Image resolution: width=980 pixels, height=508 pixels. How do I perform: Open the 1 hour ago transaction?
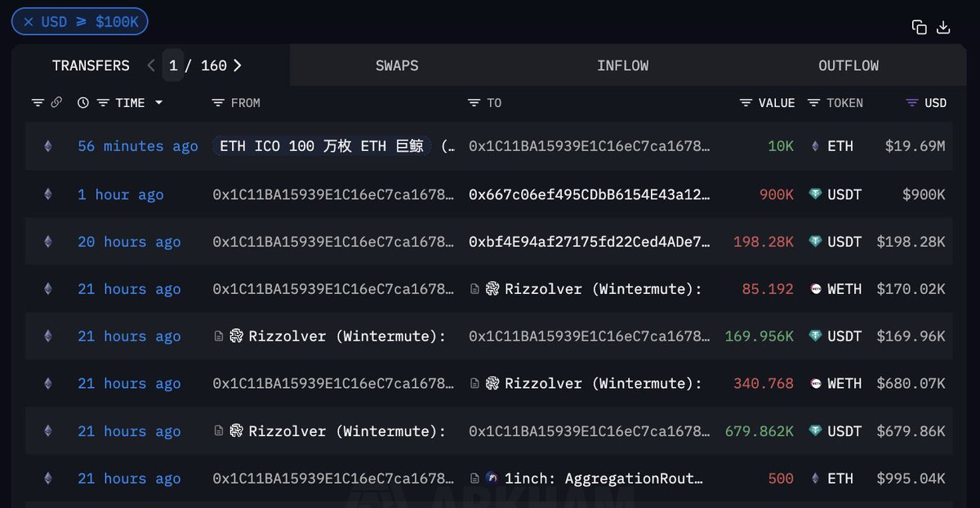click(121, 194)
